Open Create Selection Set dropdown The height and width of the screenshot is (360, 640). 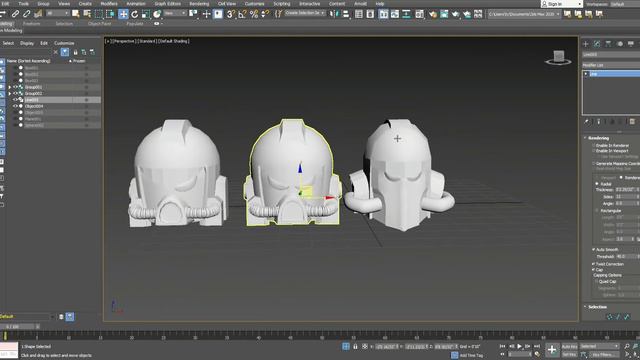(304, 13)
